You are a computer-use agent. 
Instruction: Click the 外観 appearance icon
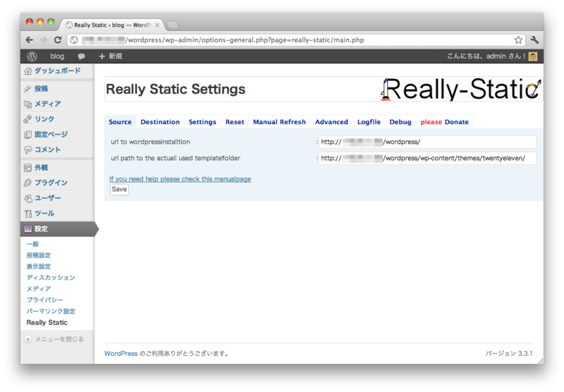click(x=27, y=168)
